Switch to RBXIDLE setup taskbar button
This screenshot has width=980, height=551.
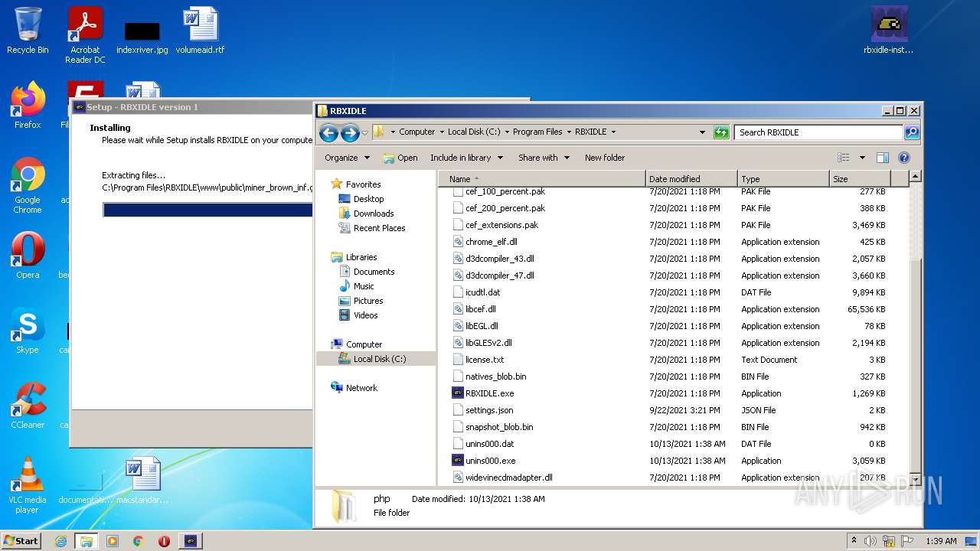(x=191, y=541)
